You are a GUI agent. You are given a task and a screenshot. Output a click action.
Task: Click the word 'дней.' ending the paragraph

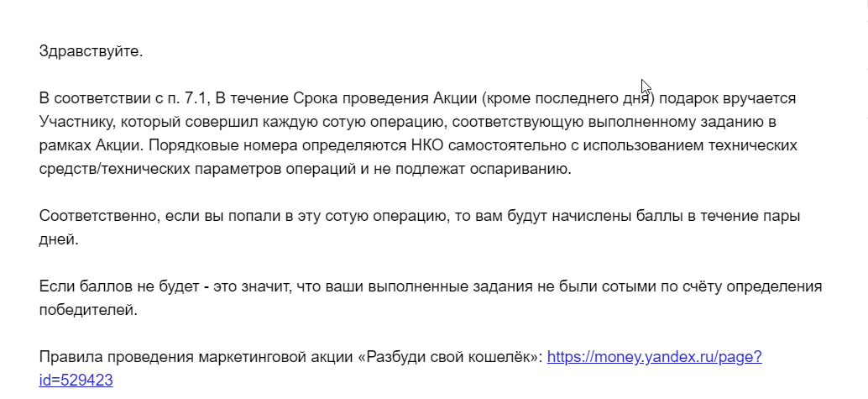click(59, 240)
